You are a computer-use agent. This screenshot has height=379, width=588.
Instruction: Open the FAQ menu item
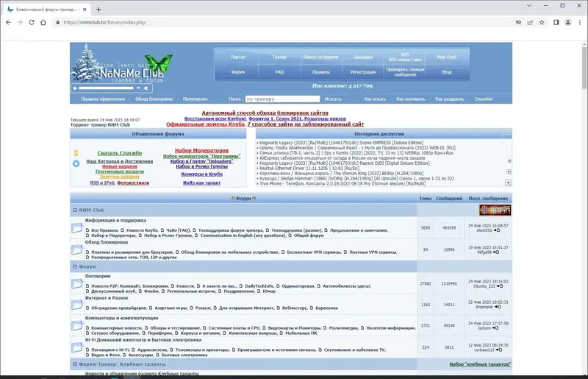pyautogui.click(x=279, y=71)
